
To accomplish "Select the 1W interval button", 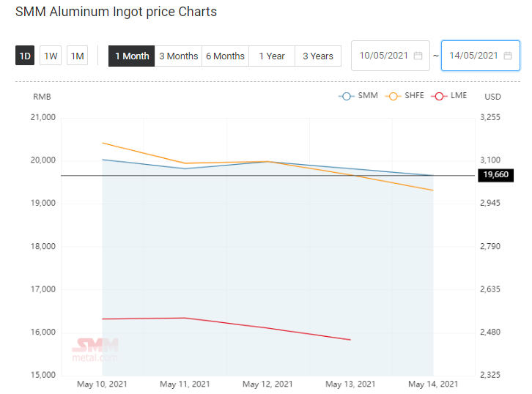I will click(51, 56).
